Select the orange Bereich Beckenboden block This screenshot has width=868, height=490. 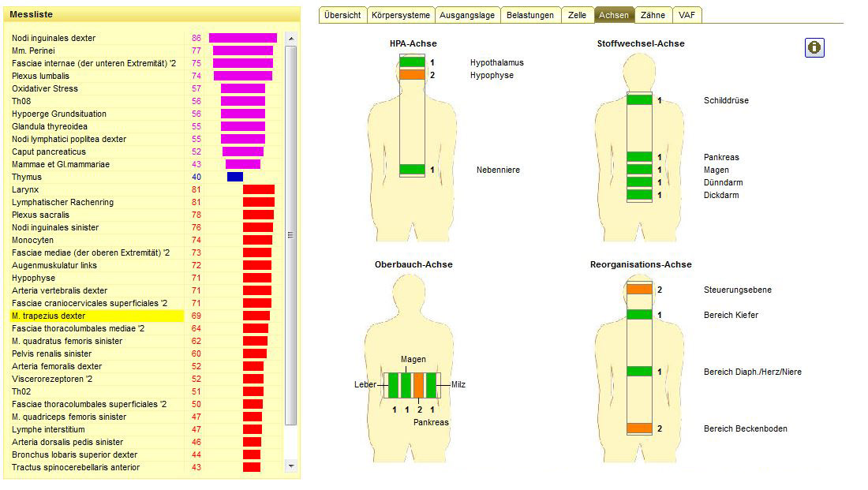pyautogui.click(x=639, y=428)
